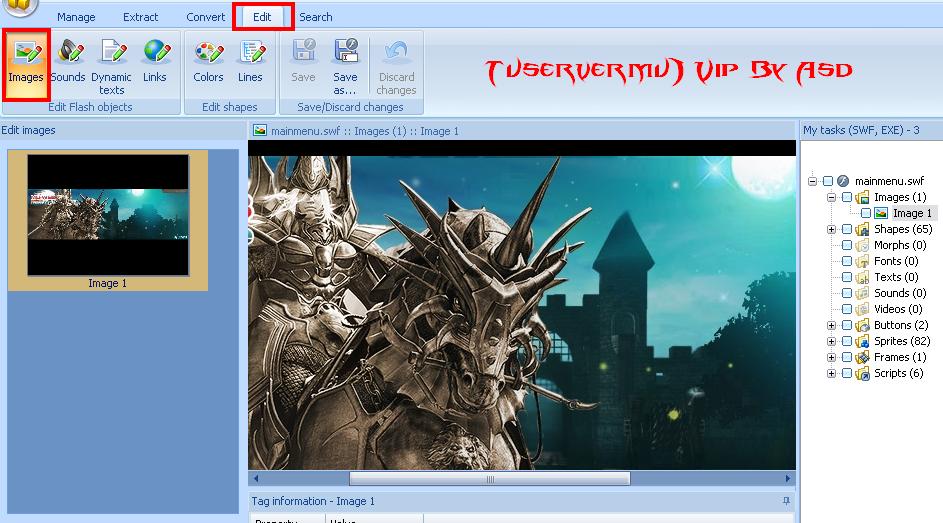
Task: Click the large image preview area
Action: 522,305
